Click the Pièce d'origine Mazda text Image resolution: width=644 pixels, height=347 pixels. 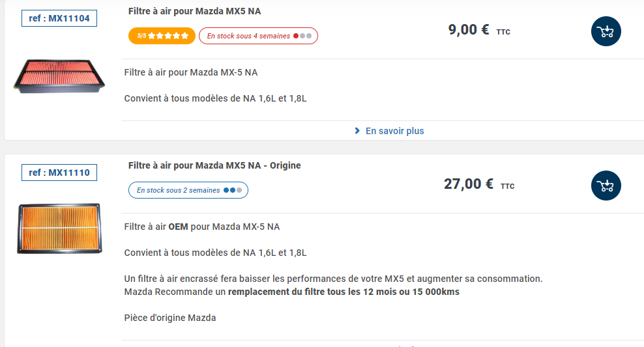(x=170, y=318)
